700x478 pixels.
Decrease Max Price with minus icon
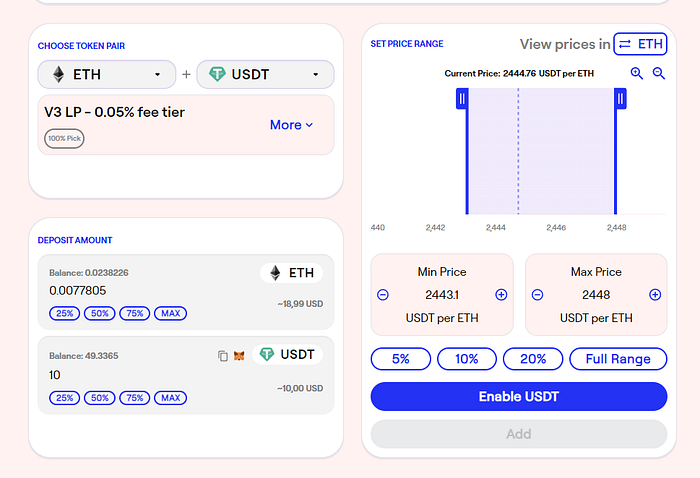pyautogui.click(x=538, y=295)
